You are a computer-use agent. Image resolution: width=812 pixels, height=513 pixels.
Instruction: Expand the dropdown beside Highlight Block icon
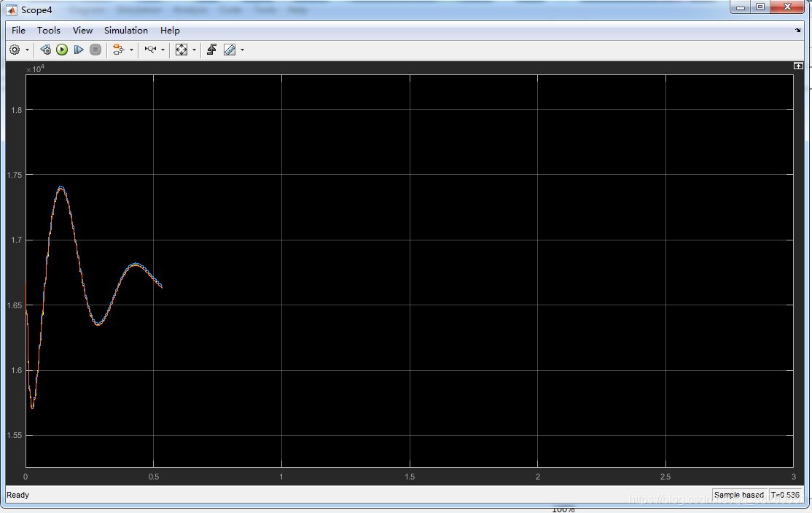pyautogui.click(x=131, y=50)
